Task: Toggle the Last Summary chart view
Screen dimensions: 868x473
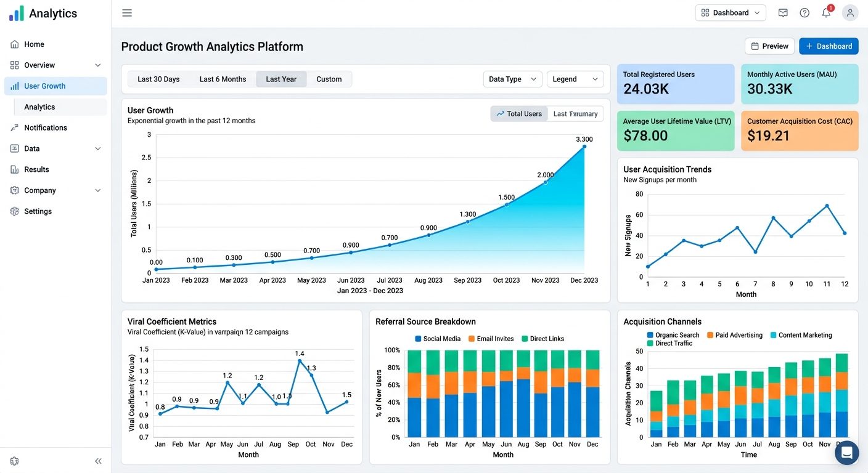Action: click(x=575, y=114)
